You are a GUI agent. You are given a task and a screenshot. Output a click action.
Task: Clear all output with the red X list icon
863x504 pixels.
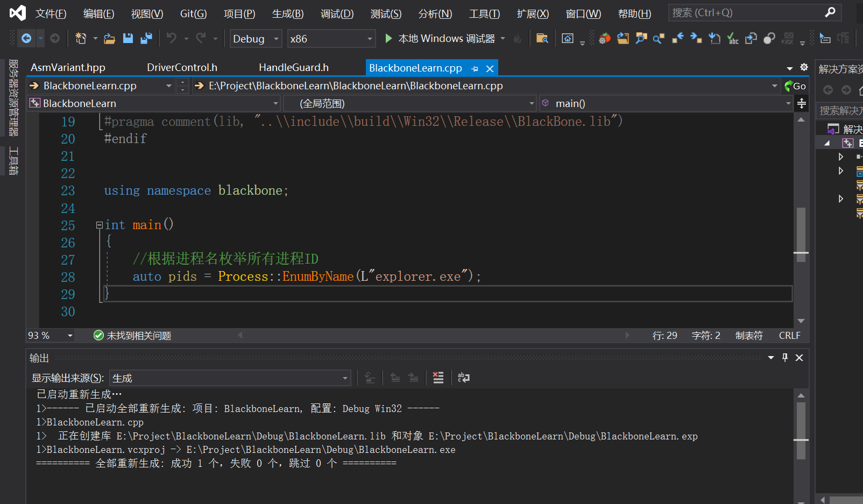pyautogui.click(x=438, y=378)
